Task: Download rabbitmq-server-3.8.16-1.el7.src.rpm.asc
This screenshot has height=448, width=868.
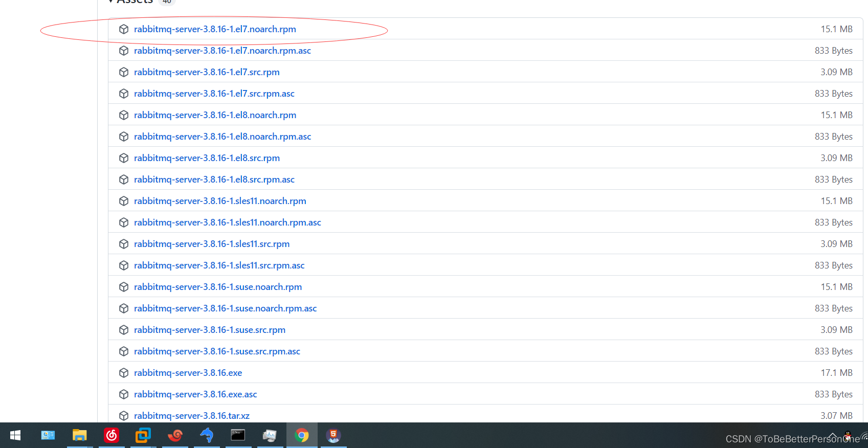Action: point(214,94)
